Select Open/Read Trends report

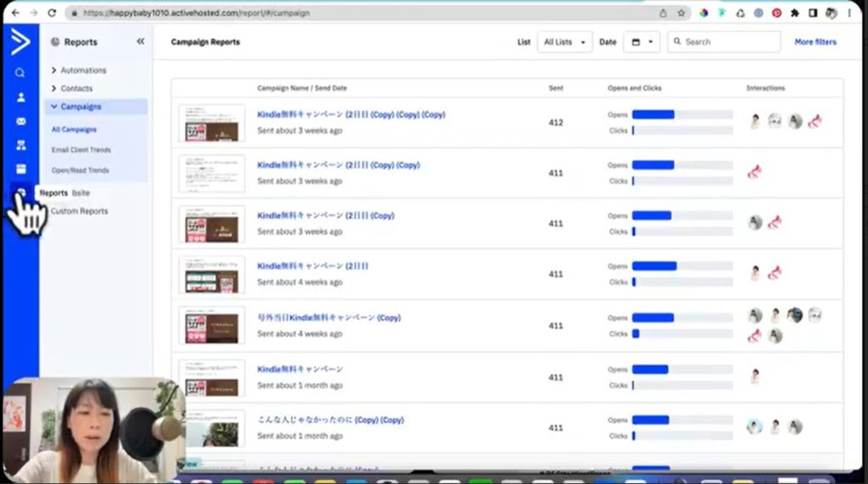(80, 170)
